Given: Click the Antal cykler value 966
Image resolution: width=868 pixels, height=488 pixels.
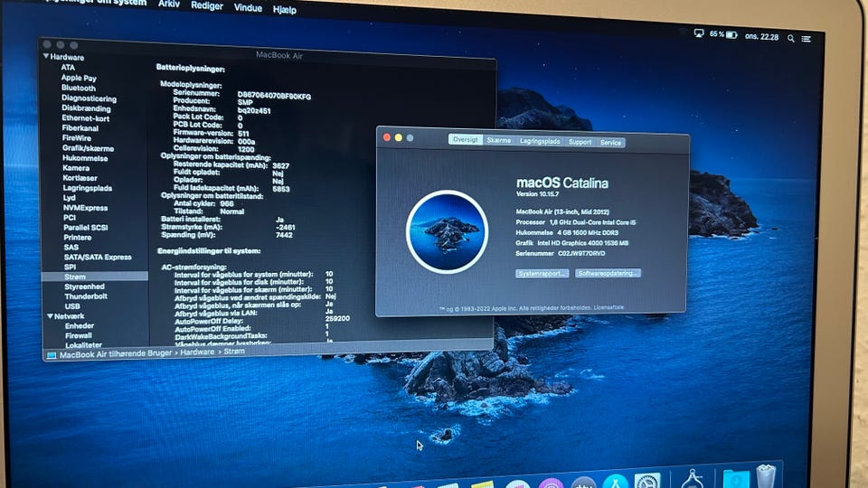Looking at the screenshot, I should 227,203.
